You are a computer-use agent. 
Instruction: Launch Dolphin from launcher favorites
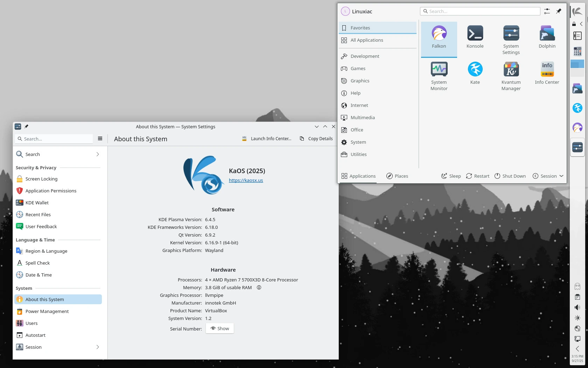(547, 37)
